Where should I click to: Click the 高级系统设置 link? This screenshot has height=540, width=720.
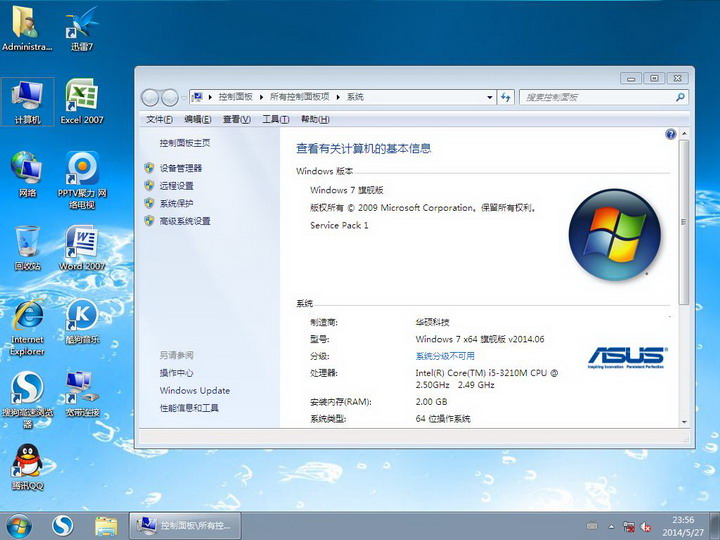tap(184, 221)
